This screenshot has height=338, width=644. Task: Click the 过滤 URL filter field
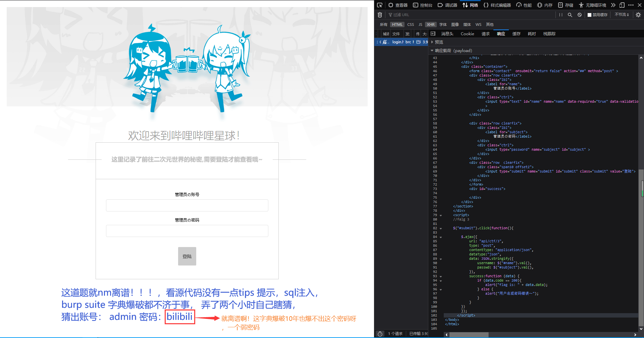tap(470, 15)
